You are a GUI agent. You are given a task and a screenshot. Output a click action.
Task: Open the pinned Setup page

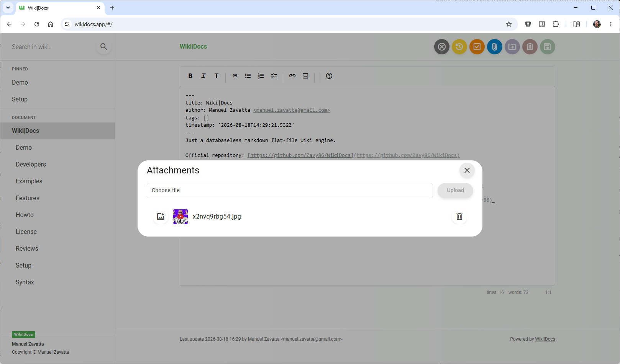tap(57, 99)
